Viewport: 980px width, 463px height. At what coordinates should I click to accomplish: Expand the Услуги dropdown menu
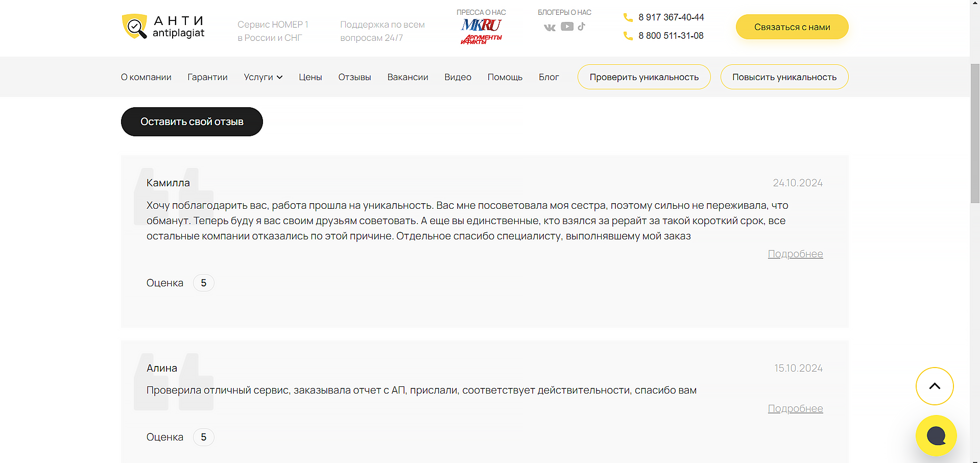coord(263,77)
